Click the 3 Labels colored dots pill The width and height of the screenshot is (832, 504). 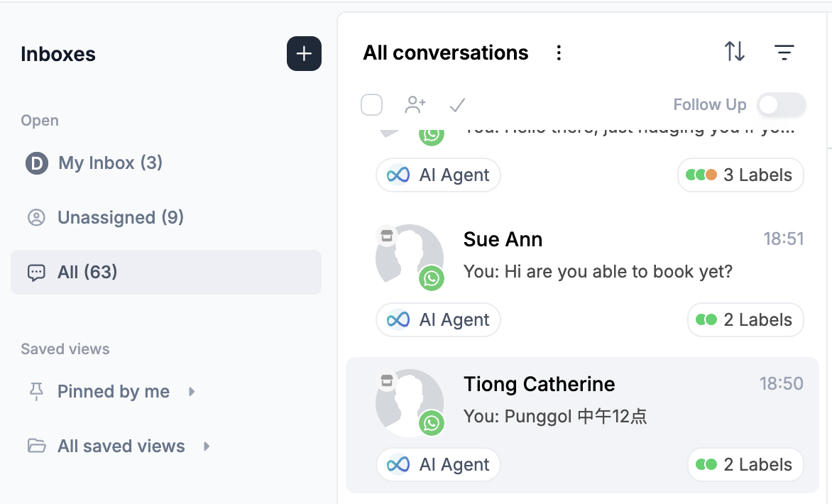click(740, 175)
